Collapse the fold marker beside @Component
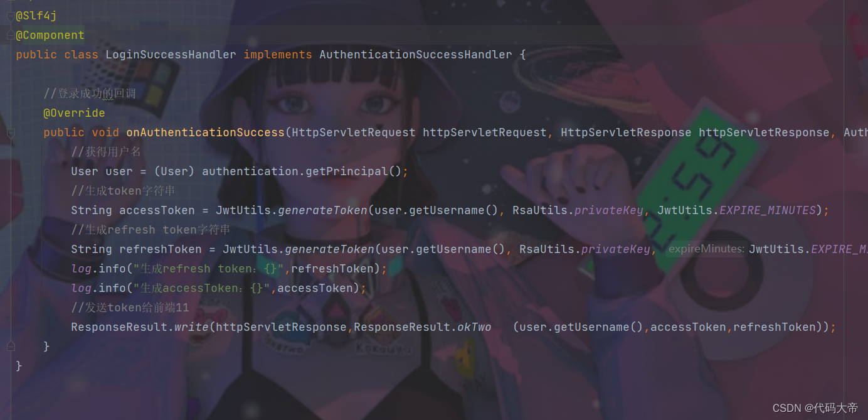The height and width of the screenshot is (420, 868). click(x=11, y=35)
